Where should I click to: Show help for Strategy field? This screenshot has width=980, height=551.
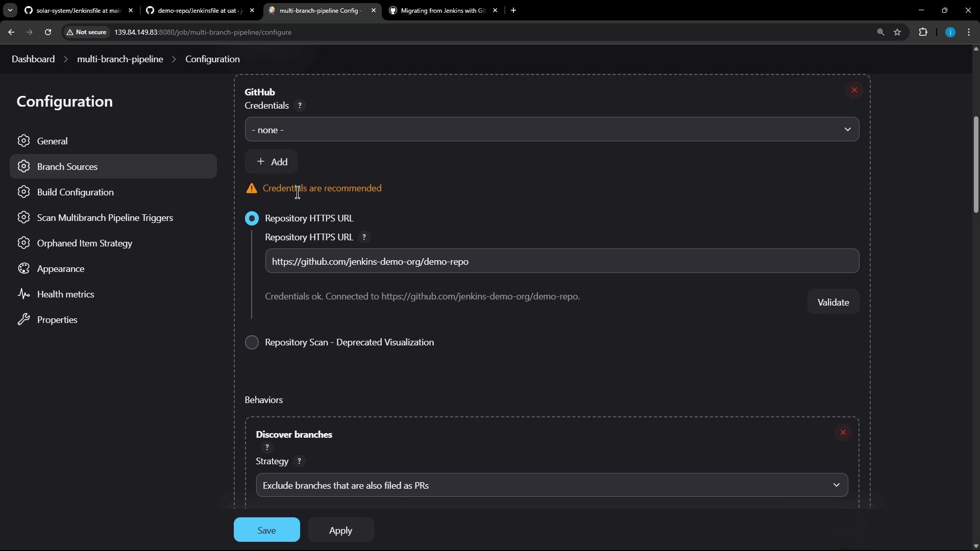[x=299, y=461]
